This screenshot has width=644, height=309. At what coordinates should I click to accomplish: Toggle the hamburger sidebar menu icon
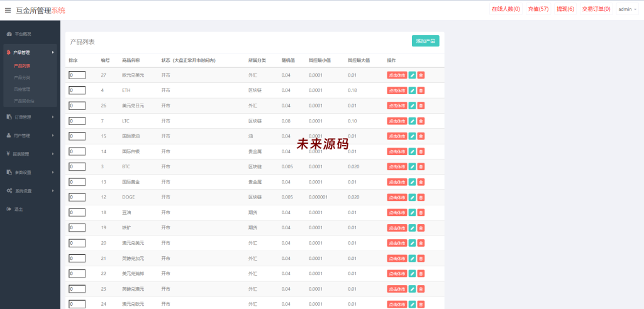pyautogui.click(x=8, y=11)
